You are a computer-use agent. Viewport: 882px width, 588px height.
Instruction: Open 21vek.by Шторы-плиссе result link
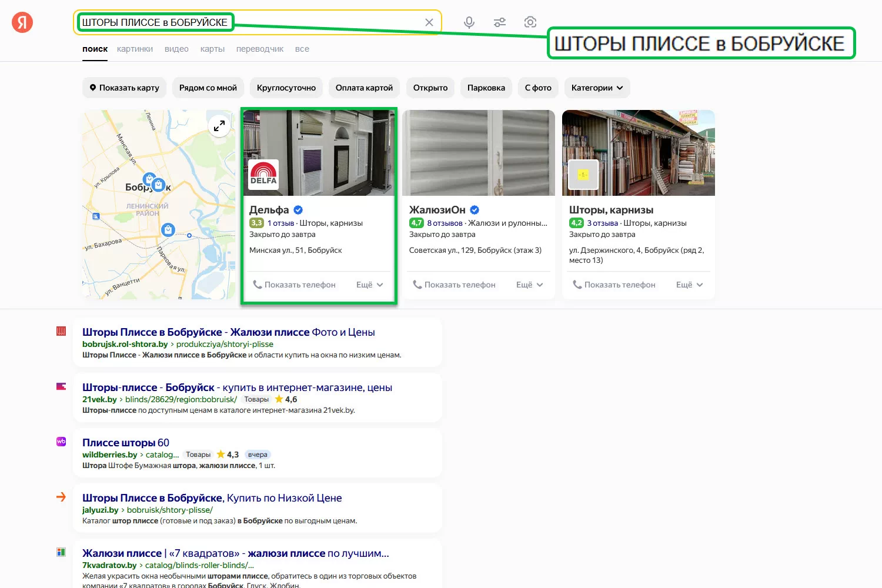[237, 387]
